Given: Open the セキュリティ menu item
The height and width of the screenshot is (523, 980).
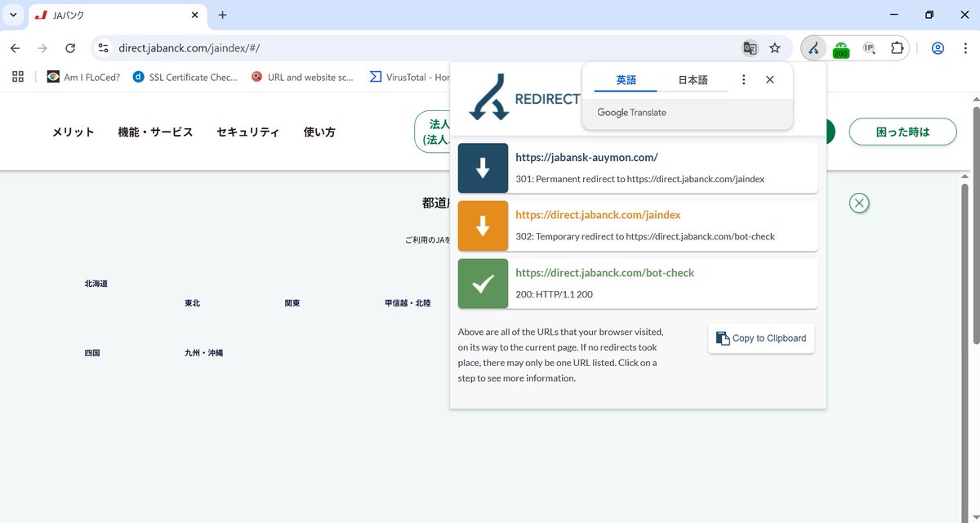Looking at the screenshot, I should point(247,132).
